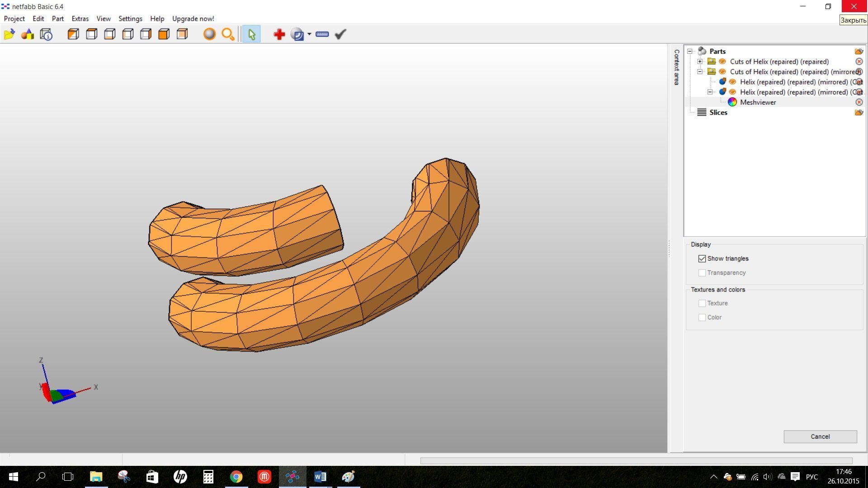The height and width of the screenshot is (488, 868).
Task: Activate the green arrow selection tool
Action: click(x=251, y=34)
